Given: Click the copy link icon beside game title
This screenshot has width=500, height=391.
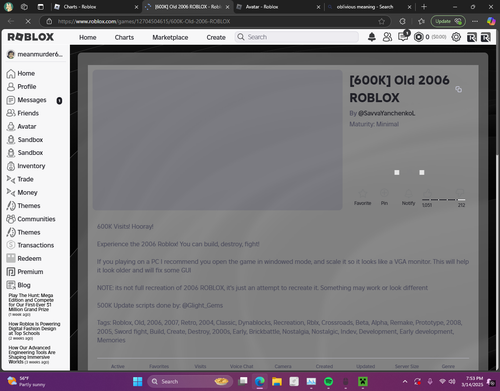Looking at the screenshot, I should [459, 89].
